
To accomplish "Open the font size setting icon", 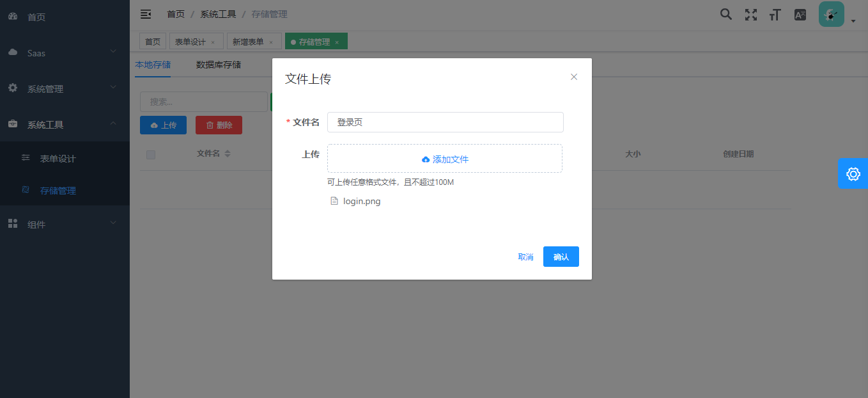I will pos(775,15).
